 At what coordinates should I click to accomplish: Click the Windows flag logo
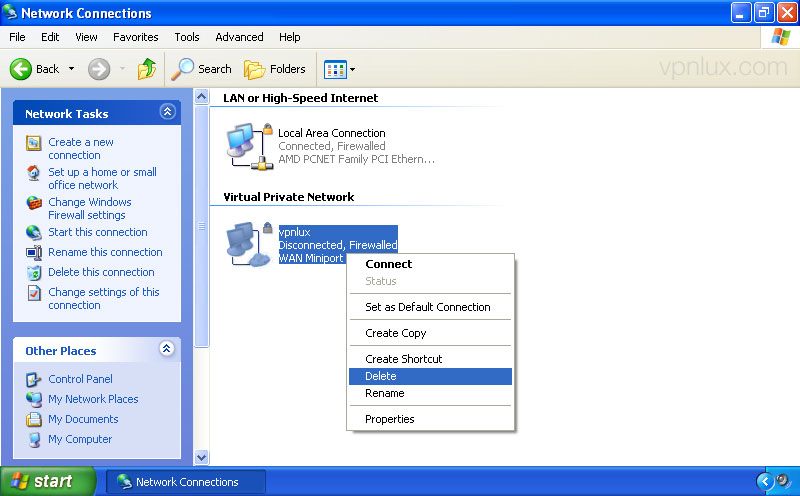pos(781,37)
